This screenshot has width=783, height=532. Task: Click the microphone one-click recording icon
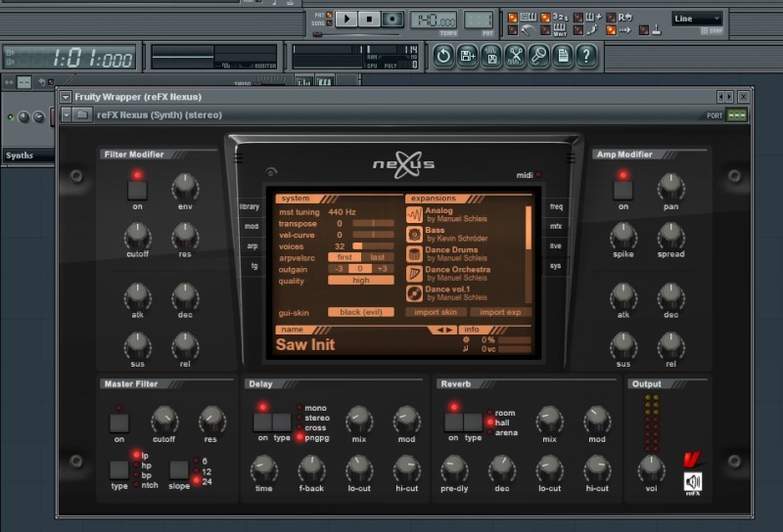(539, 56)
